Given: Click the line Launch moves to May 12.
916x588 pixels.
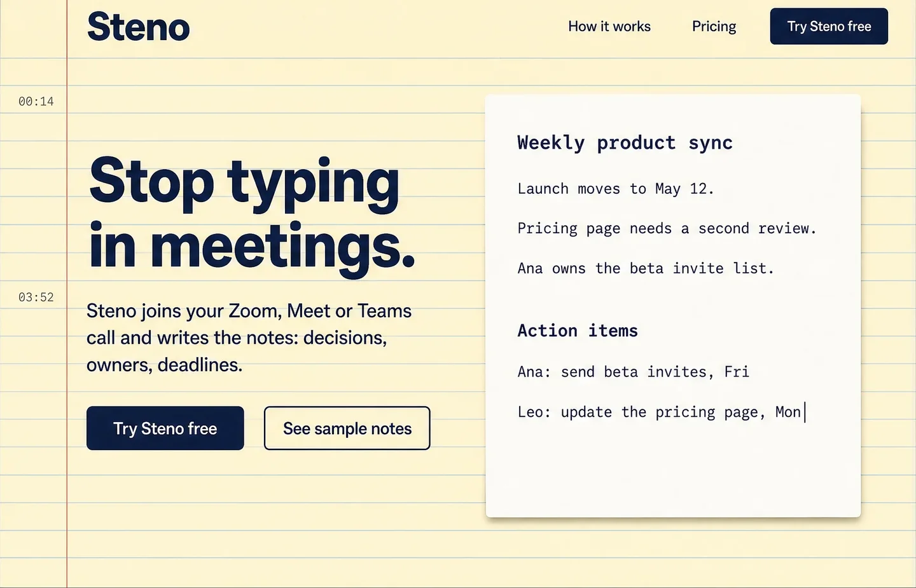Looking at the screenshot, I should 615,189.
